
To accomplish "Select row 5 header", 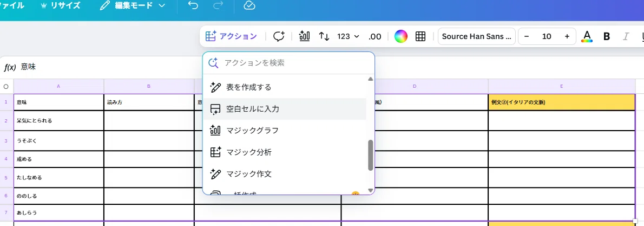I will coord(6,177).
